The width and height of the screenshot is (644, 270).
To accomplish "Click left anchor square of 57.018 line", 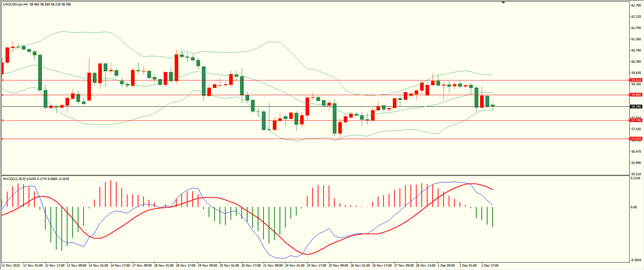I will click(3, 139).
